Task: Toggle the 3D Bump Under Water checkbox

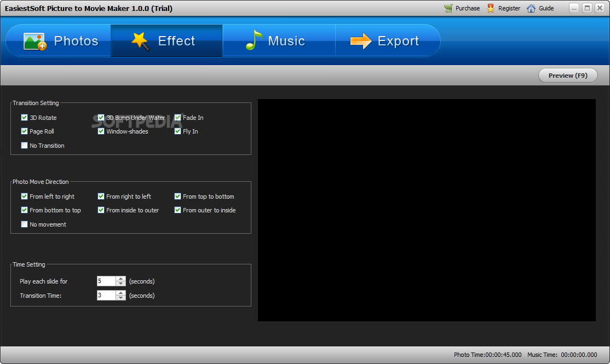Action: [101, 118]
